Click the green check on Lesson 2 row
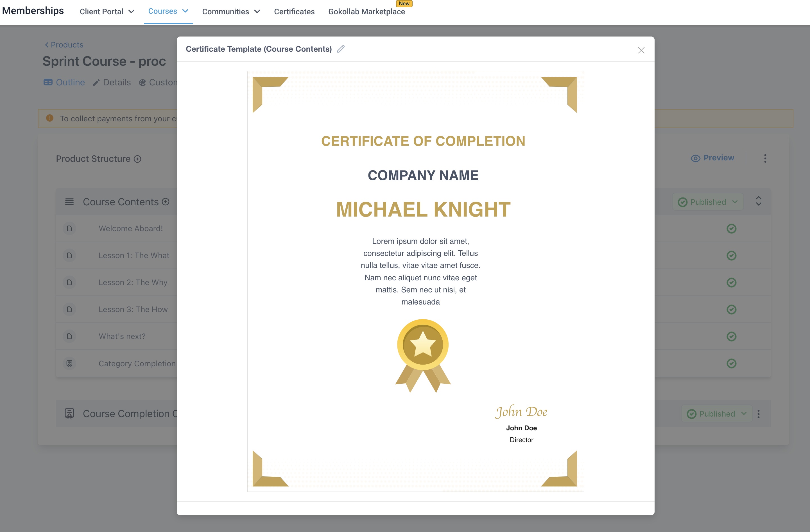This screenshot has width=810, height=532. [731, 282]
